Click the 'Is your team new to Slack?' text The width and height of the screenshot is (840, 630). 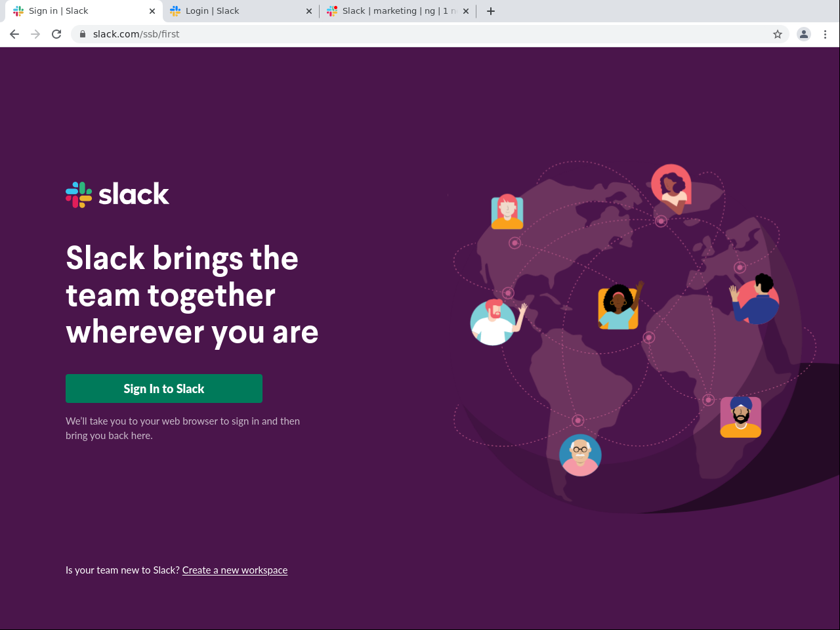[123, 570]
